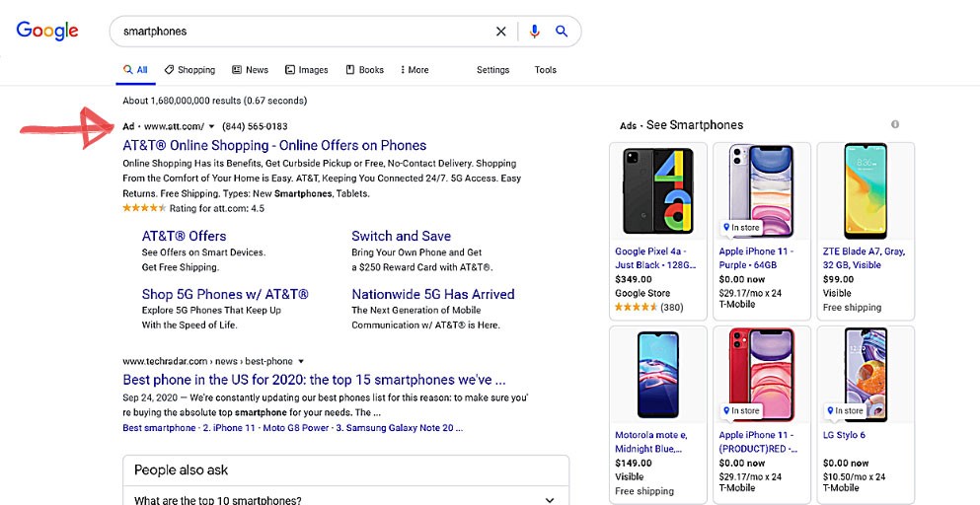Open the AT&T Online Shopping ad headline

(x=274, y=146)
